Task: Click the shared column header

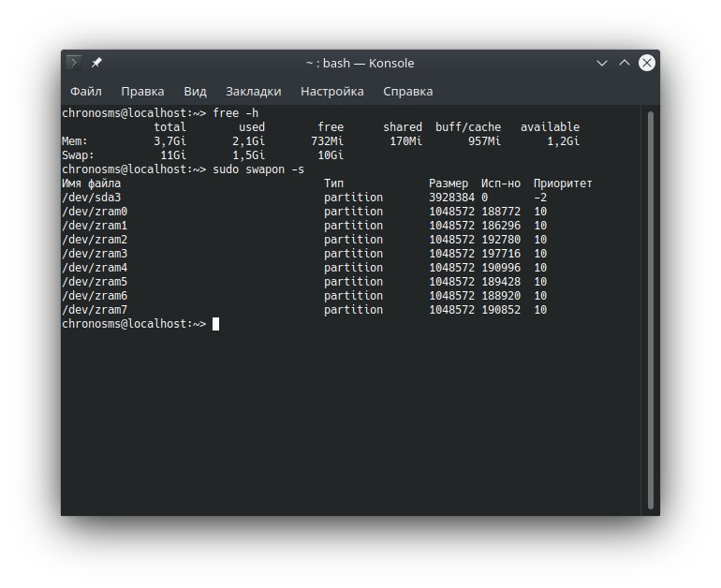Action: tap(403, 127)
